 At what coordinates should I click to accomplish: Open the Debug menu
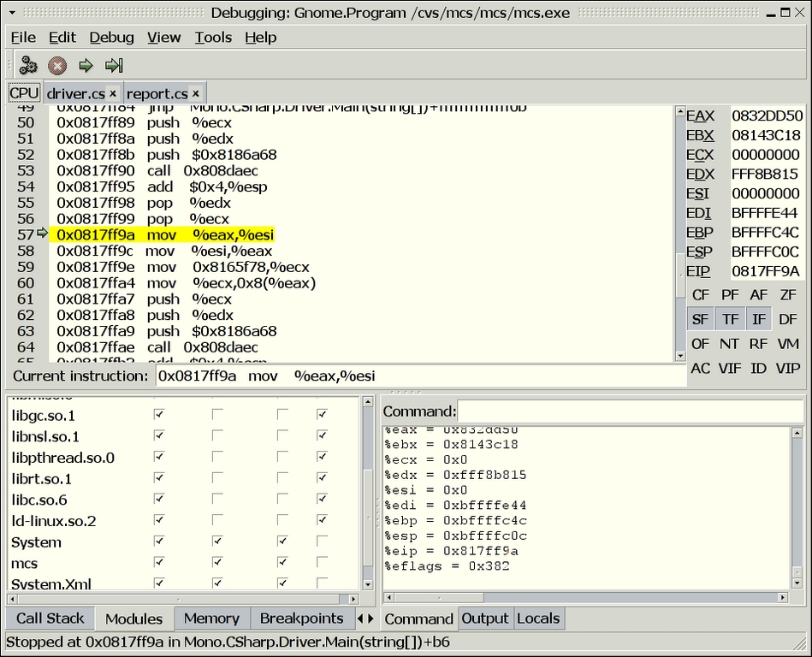click(111, 37)
